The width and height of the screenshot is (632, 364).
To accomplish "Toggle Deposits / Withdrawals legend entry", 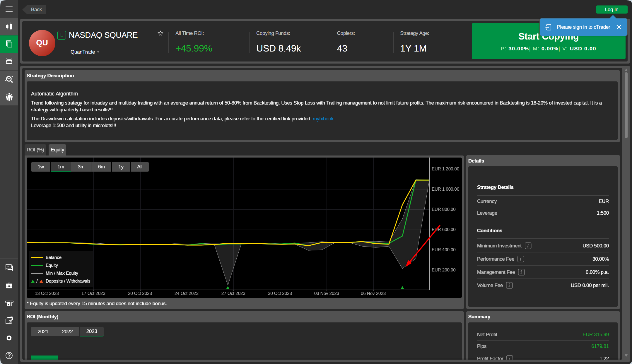I will click(x=61, y=281).
